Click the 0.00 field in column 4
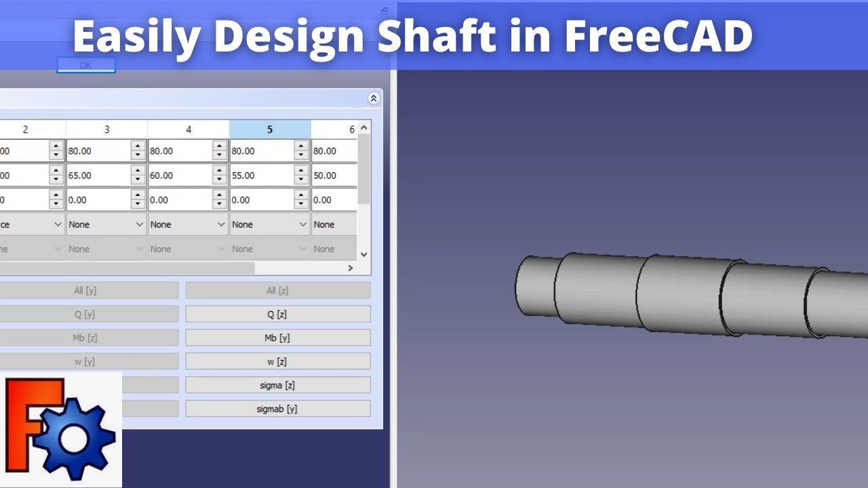868x488 pixels. point(180,200)
